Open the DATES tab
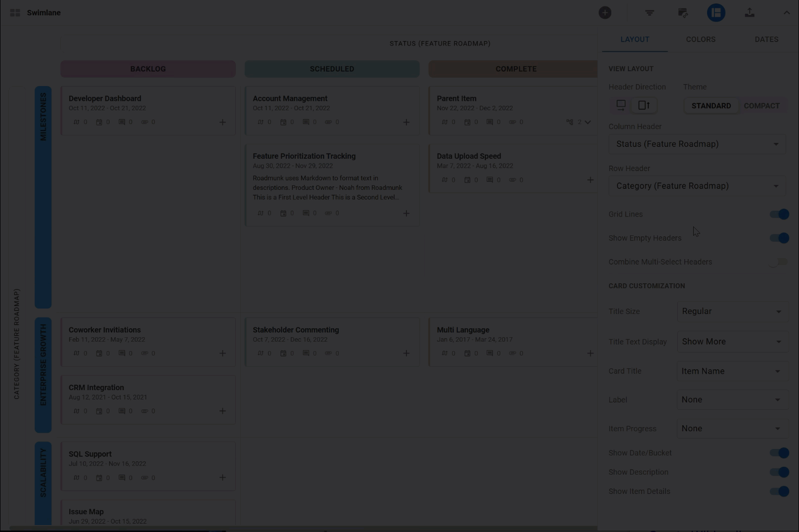The height and width of the screenshot is (532, 799). [766, 39]
